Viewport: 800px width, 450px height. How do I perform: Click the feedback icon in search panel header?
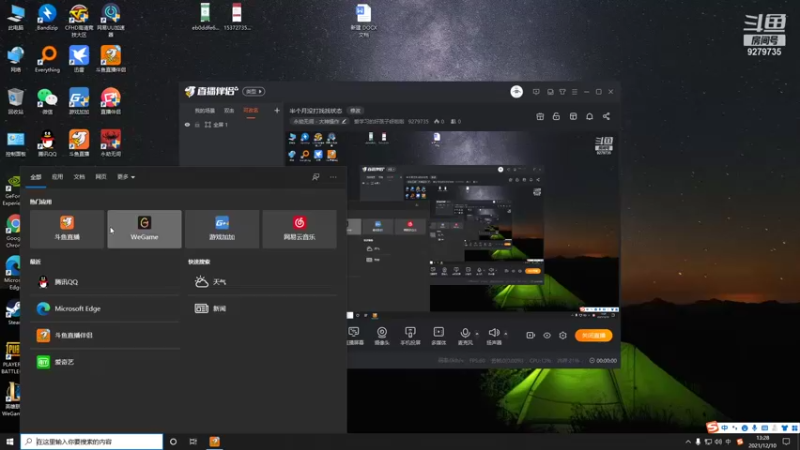(315, 177)
